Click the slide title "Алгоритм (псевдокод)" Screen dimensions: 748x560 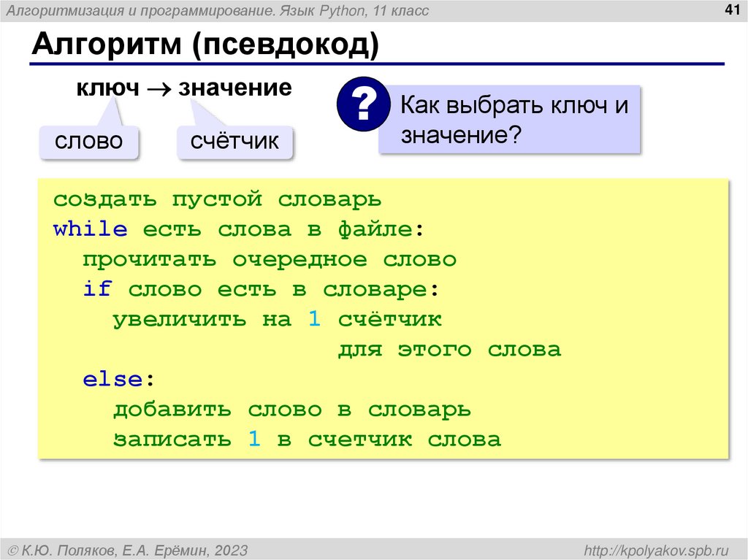tap(205, 45)
